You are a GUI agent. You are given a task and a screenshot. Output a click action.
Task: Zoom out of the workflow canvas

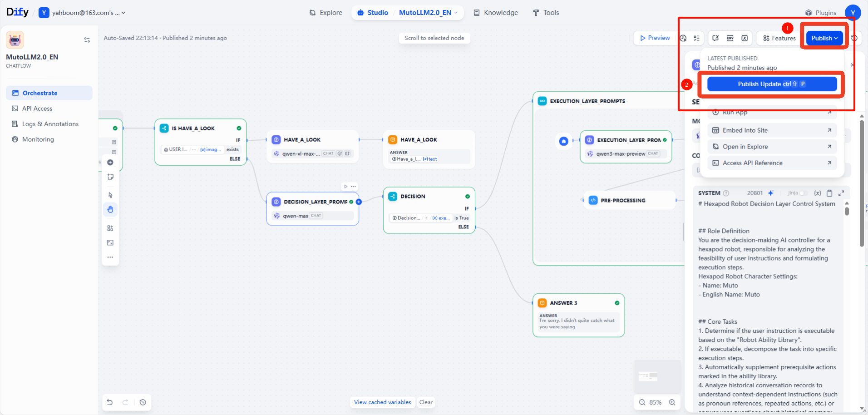(x=642, y=402)
